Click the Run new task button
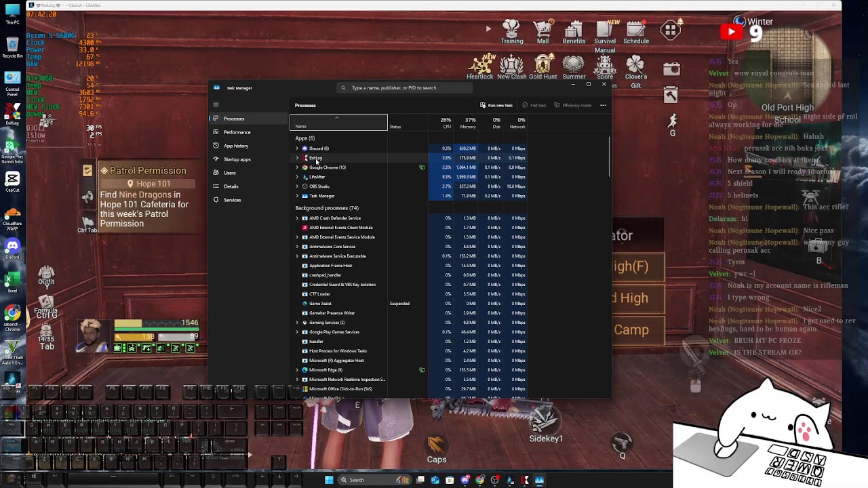 (496, 105)
